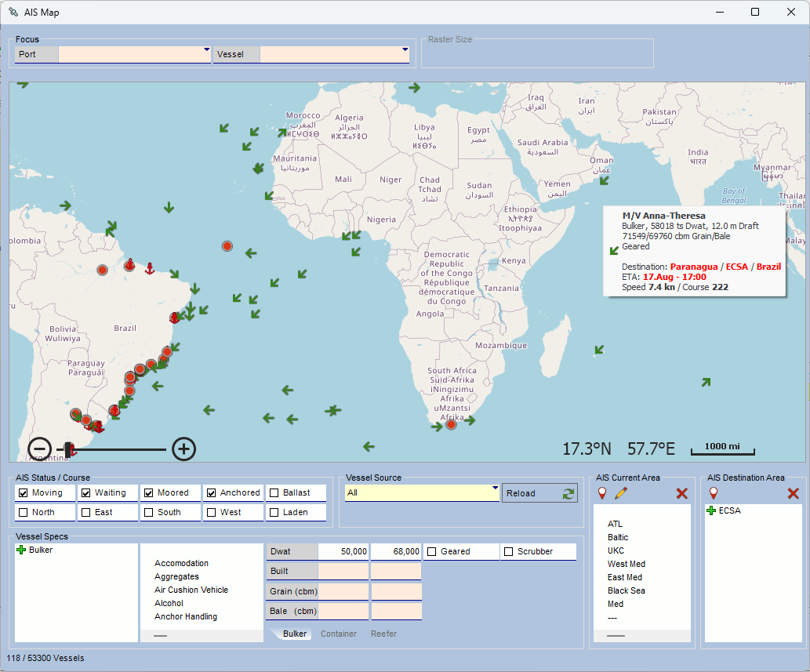Open the Port focus dropdown
Image resolution: width=810 pixels, height=672 pixels.
pyautogui.click(x=207, y=50)
